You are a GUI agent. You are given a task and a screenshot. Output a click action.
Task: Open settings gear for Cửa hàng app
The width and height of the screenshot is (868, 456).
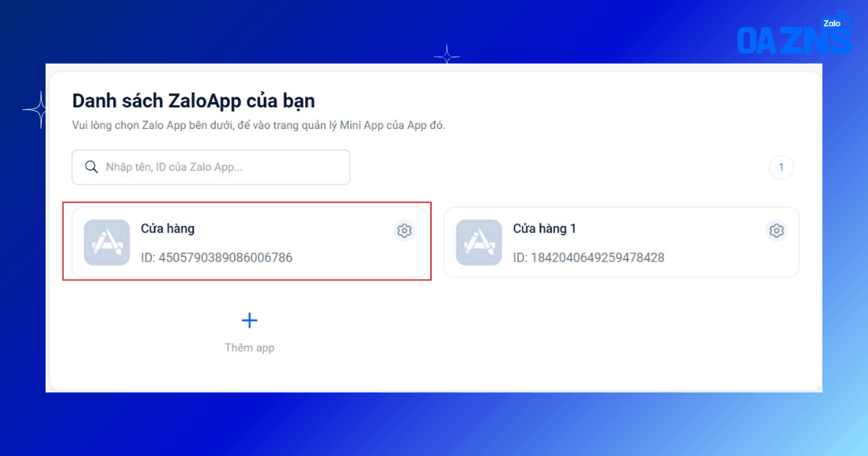(404, 231)
